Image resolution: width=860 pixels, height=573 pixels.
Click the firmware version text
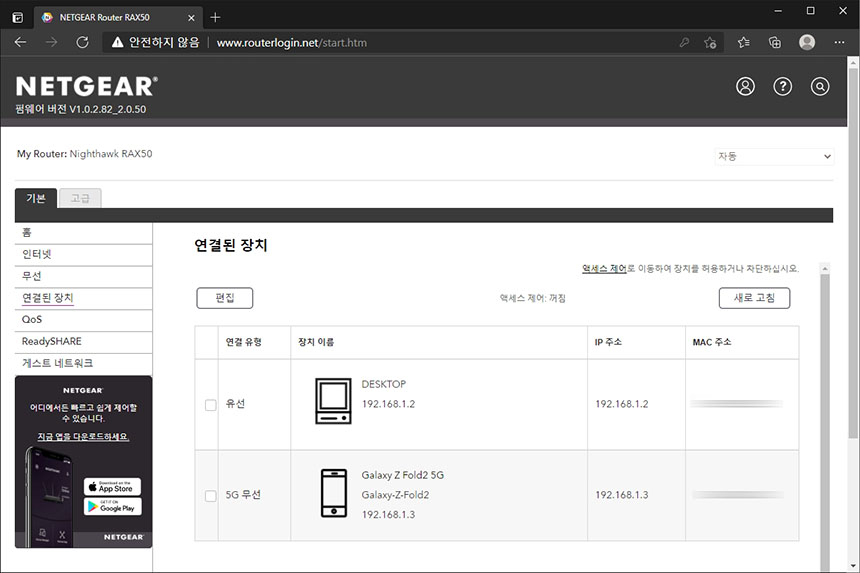pyautogui.click(x=81, y=109)
